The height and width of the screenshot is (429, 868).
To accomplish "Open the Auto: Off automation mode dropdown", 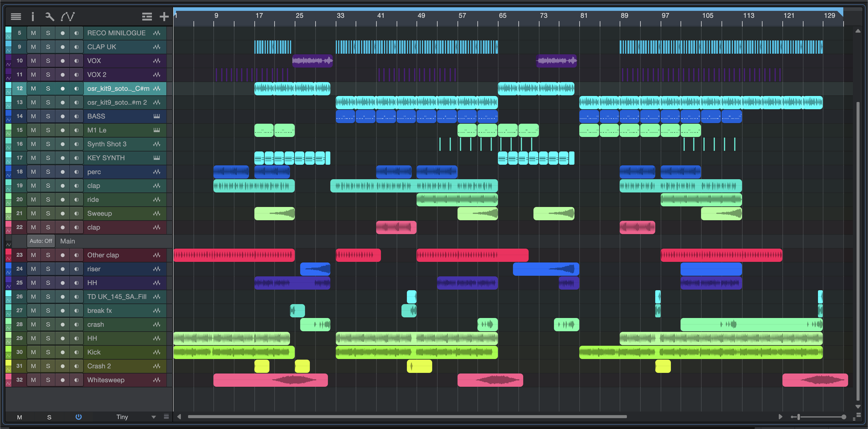I will pos(41,241).
